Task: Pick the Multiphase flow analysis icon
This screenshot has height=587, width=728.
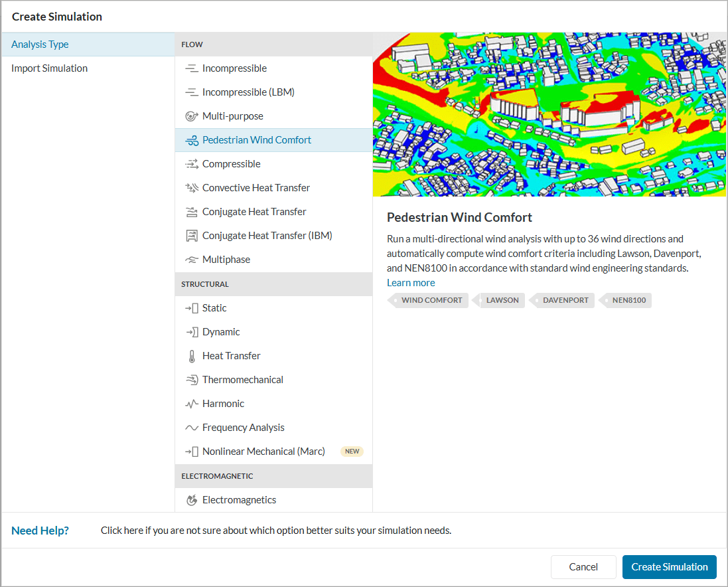Action: [191, 259]
